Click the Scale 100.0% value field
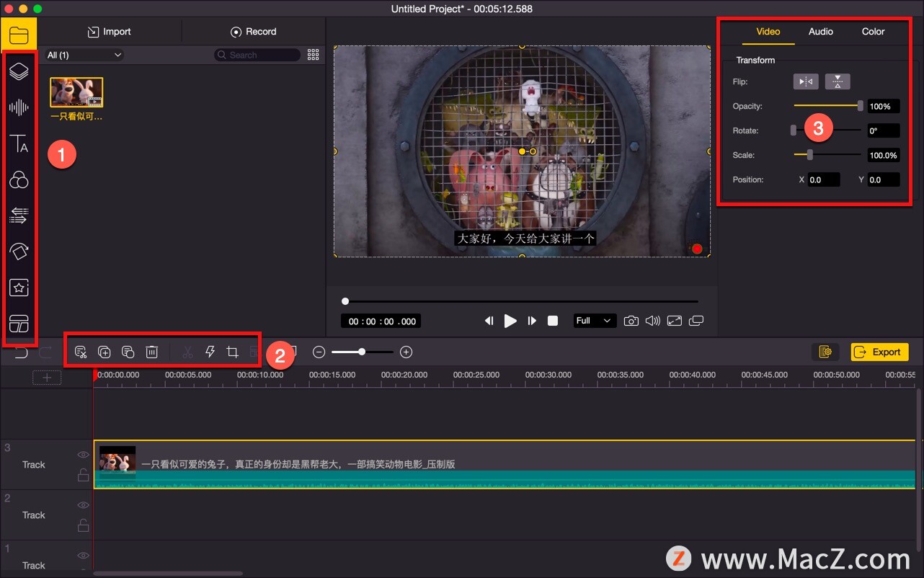 (x=884, y=155)
